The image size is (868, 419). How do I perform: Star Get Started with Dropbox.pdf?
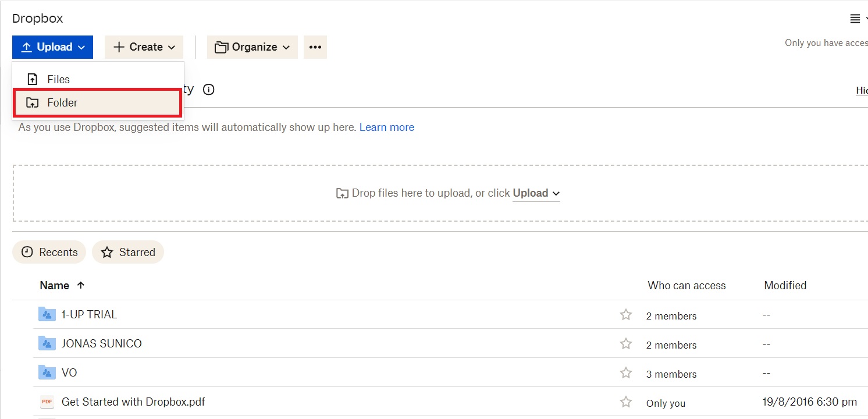tap(626, 402)
